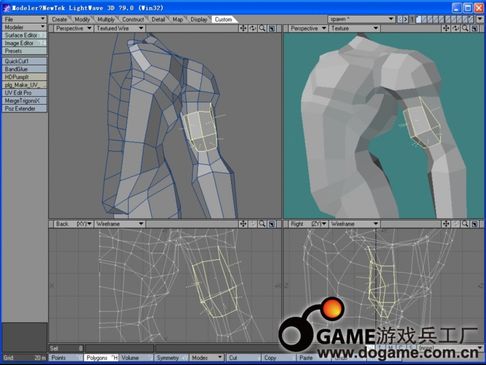Screen dimensions: 486x365
Task: Open the Right (ZY) view type dropdown
Action: pyautogui.click(x=308, y=224)
